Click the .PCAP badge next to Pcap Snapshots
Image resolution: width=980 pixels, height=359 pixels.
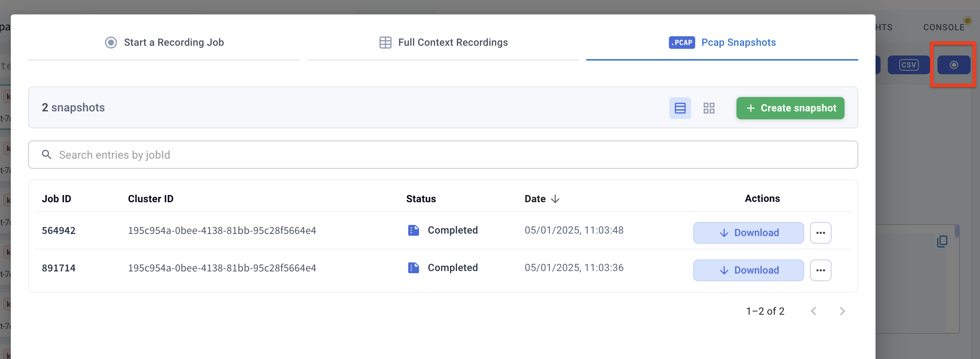(x=681, y=43)
